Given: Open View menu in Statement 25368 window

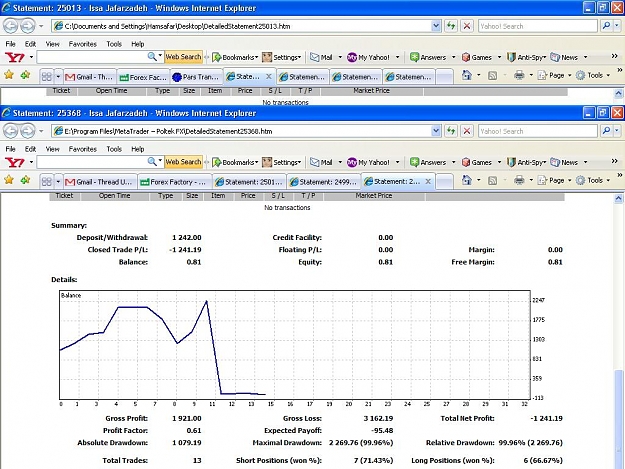Looking at the screenshot, I should point(52,149).
